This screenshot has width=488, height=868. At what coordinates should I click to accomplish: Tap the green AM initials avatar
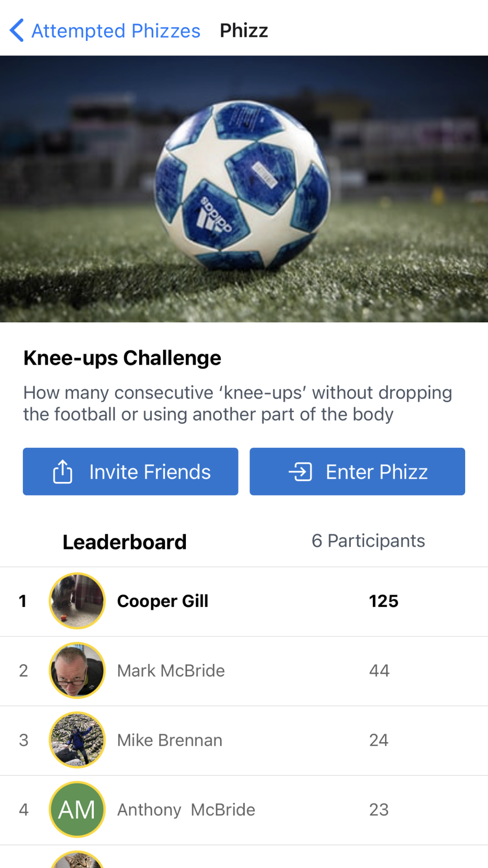click(x=77, y=809)
